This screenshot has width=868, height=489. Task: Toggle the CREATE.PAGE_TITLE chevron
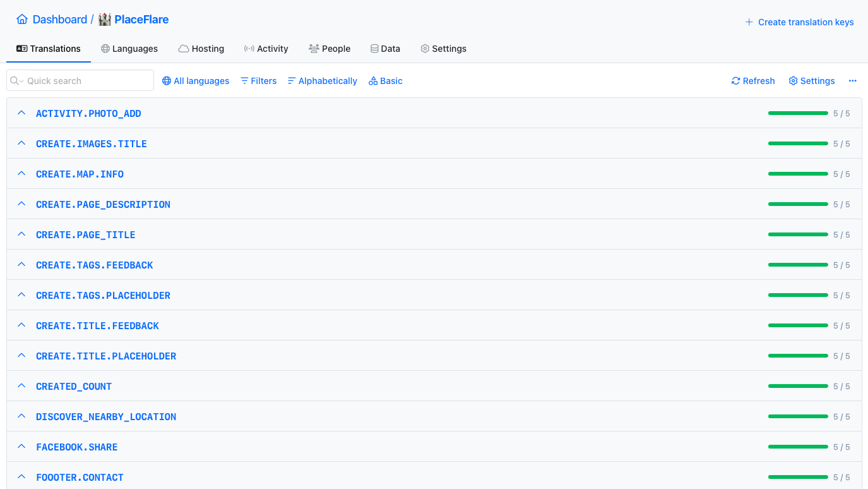click(x=21, y=234)
